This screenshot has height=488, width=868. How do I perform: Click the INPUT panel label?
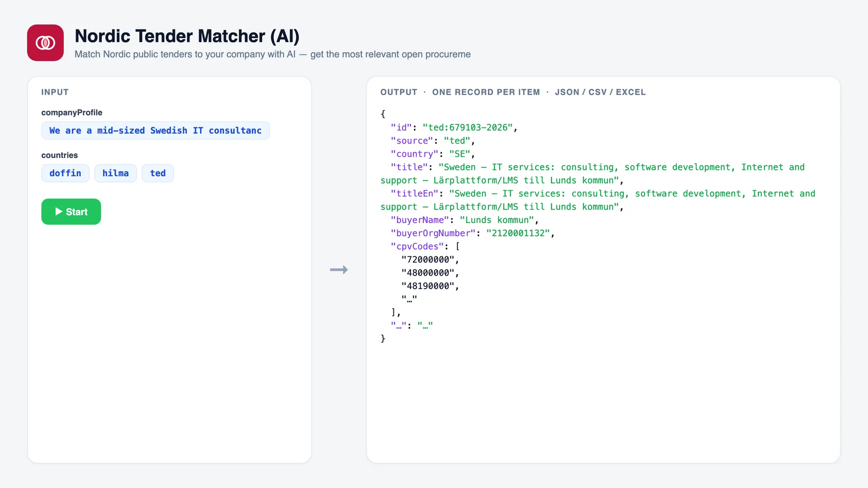pyautogui.click(x=55, y=92)
